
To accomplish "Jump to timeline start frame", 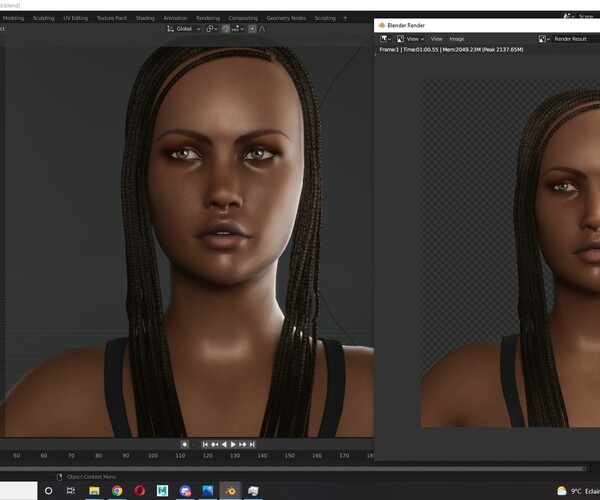I will click(205, 444).
